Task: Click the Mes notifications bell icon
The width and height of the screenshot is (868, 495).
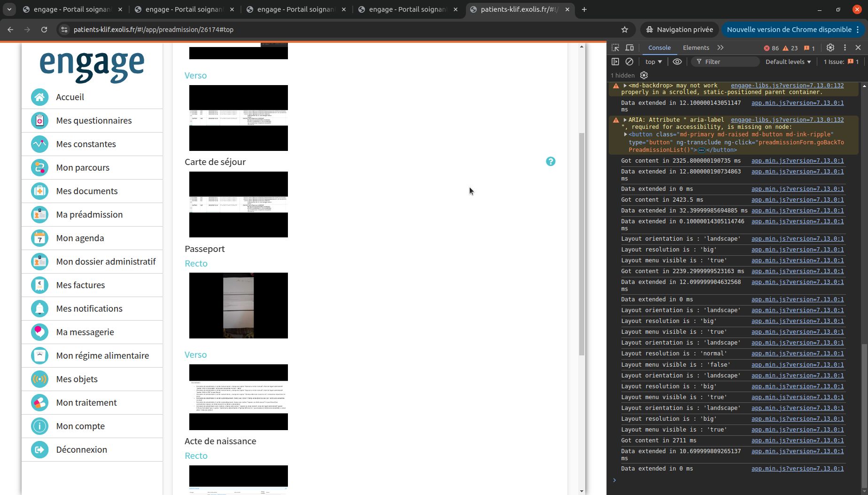Action: pos(40,309)
